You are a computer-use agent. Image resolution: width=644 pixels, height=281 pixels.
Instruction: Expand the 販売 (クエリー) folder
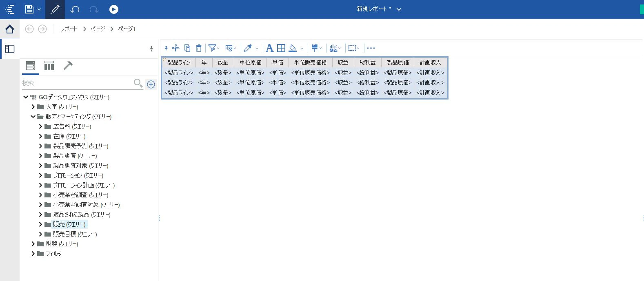pyautogui.click(x=40, y=224)
